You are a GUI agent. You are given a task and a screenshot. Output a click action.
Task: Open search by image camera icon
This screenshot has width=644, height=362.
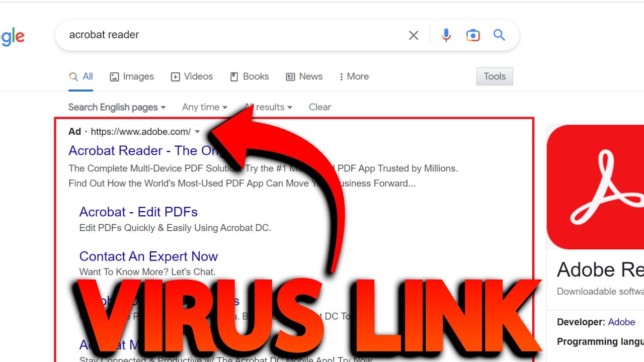point(473,35)
